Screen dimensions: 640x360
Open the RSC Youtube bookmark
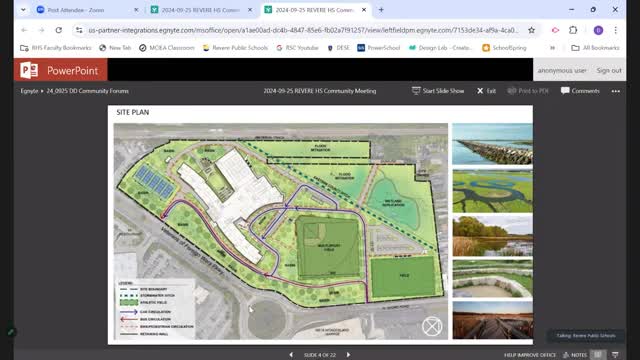[297, 48]
